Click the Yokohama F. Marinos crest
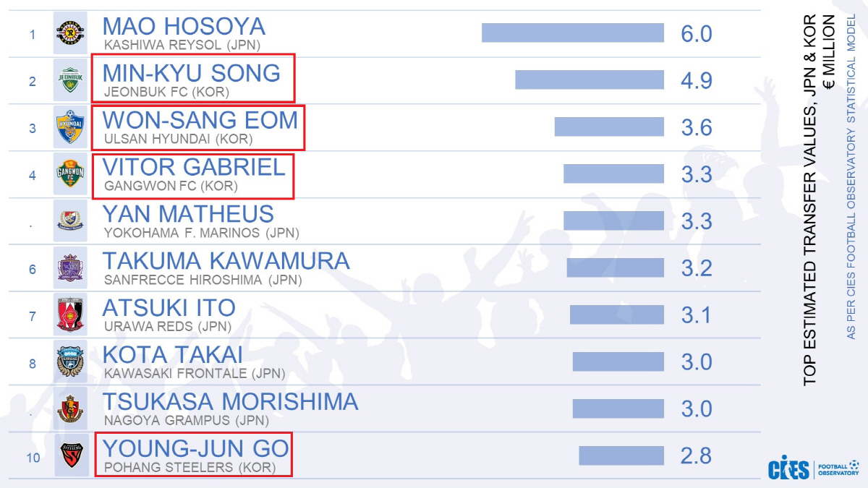The width and height of the screenshot is (868, 488). 70,221
